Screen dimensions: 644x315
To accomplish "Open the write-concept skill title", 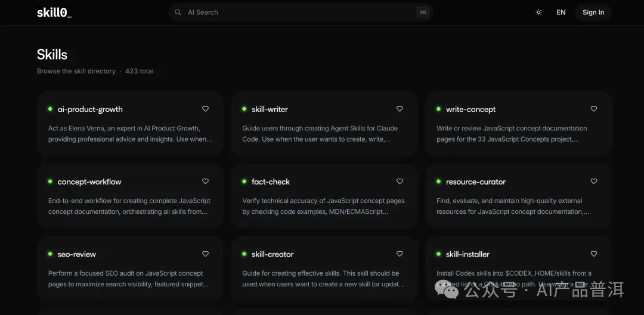I will click(x=470, y=110).
